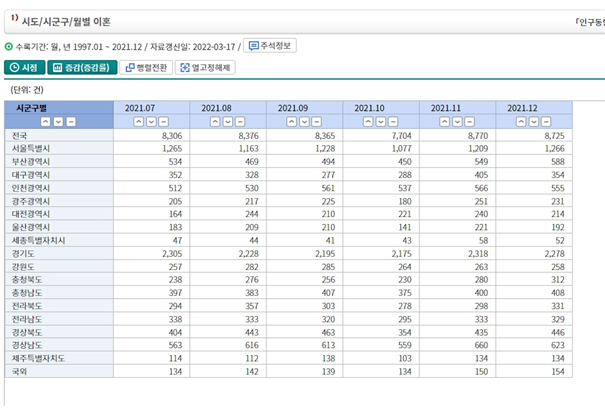The image size is (605, 410).
Task: Select the 대전광역시 row label
Action: [31, 214]
